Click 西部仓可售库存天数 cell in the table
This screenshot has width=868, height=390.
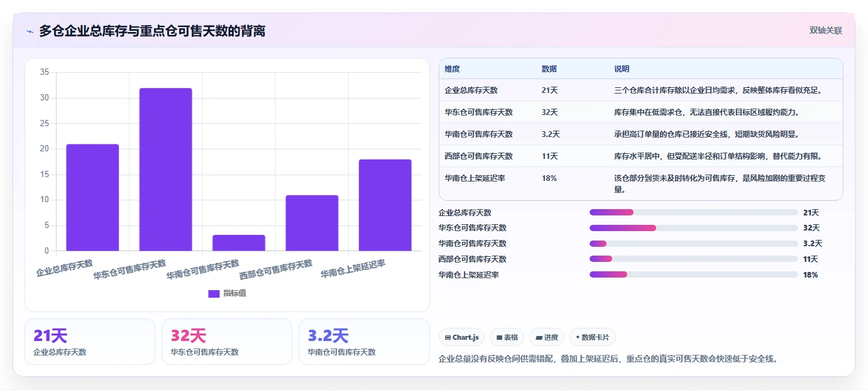[x=478, y=156]
